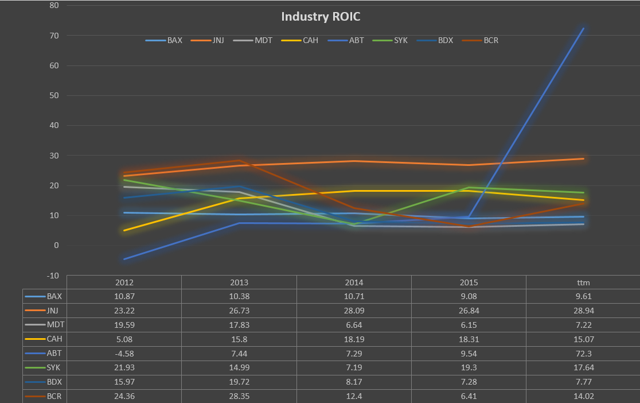Viewport: 640px width, 403px height.
Task: Click the value -4.58 in ABT row
Action: 124,354
